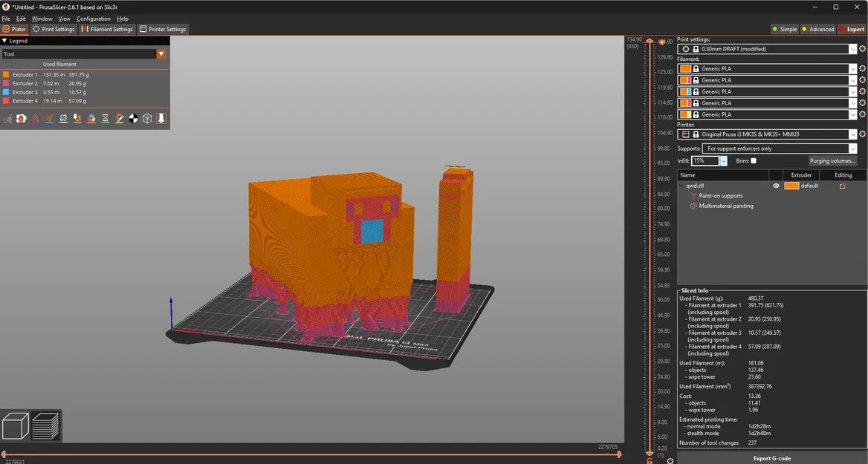Click left thumb of horizontal move slider
Image resolution: width=868 pixels, height=464 pixels.
3,454
